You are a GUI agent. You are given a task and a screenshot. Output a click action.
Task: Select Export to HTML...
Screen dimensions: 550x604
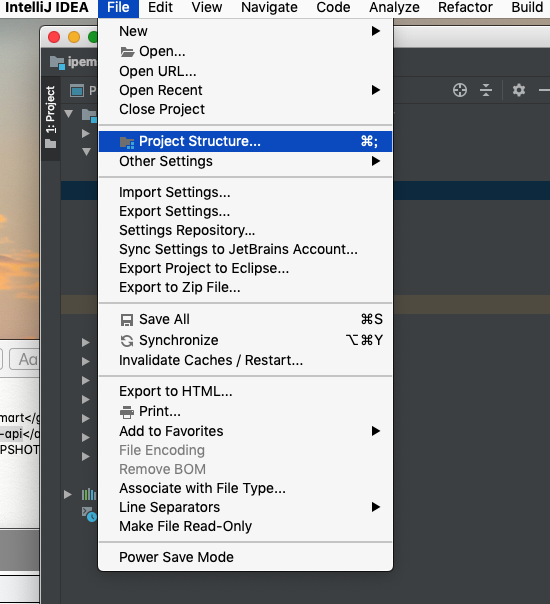click(x=245, y=391)
